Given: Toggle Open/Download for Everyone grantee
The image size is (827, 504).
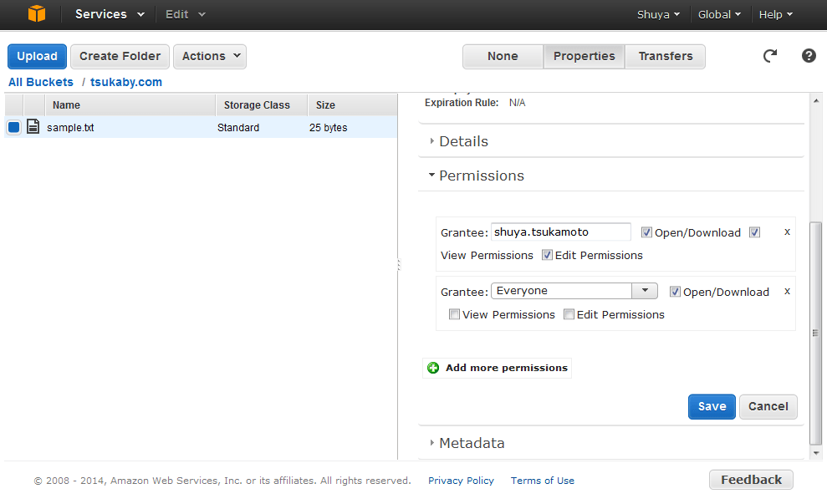Looking at the screenshot, I should (x=675, y=292).
